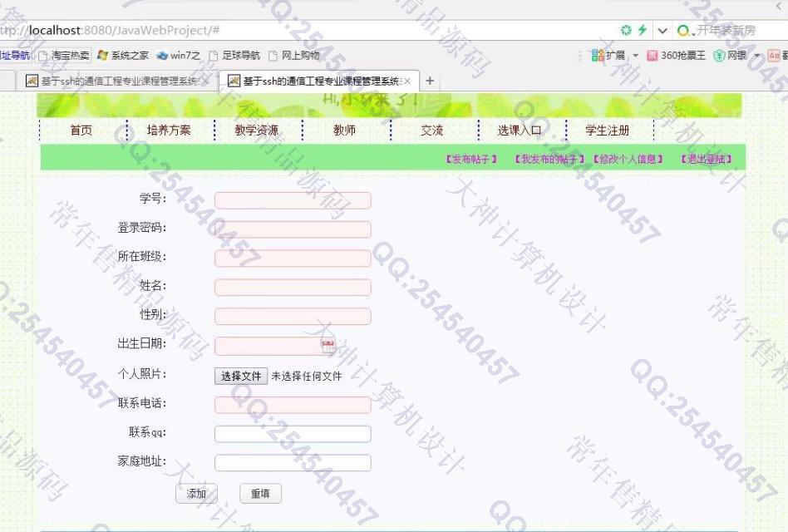
Task: Click the 【我发布的帖子】 link
Action: [x=549, y=160]
